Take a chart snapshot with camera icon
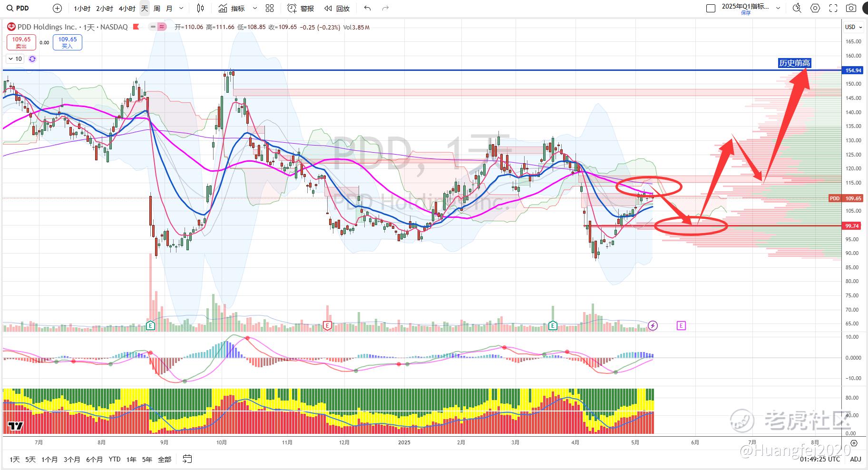This screenshot has width=868, height=470. click(x=851, y=8)
